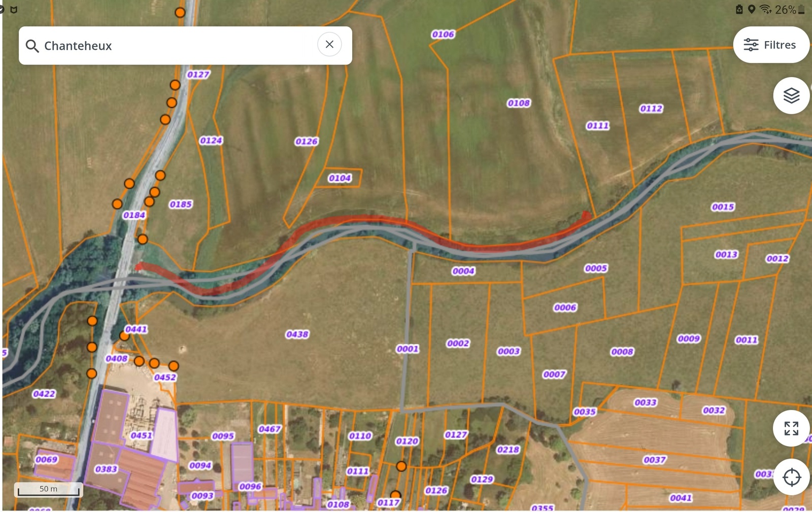Center map on my location
This screenshot has width=812, height=512.
pyautogui.click(x=791, y=477)
